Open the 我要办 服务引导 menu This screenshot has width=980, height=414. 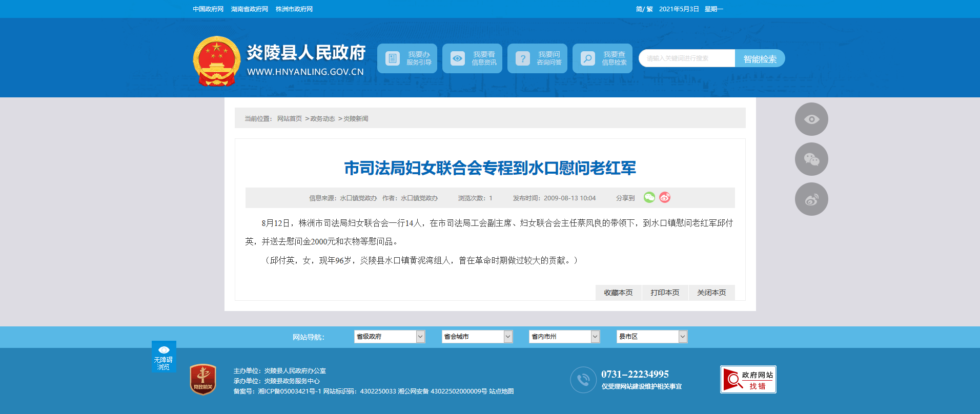click(407, 58)
